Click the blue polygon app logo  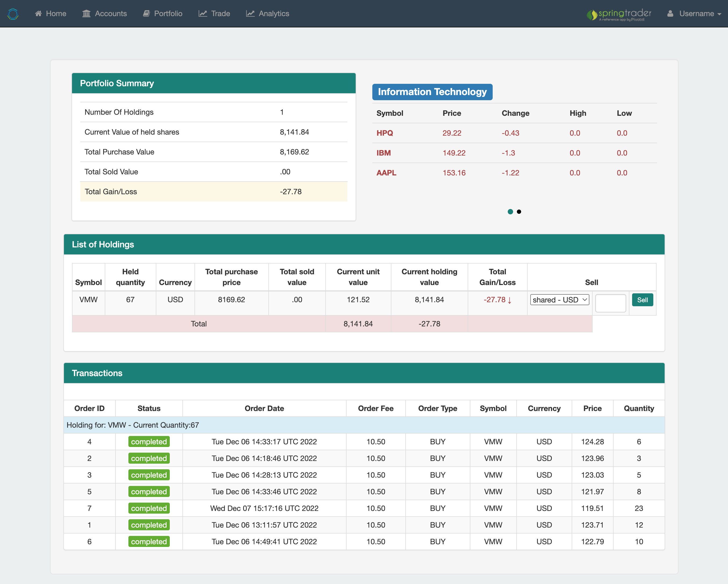13,13
